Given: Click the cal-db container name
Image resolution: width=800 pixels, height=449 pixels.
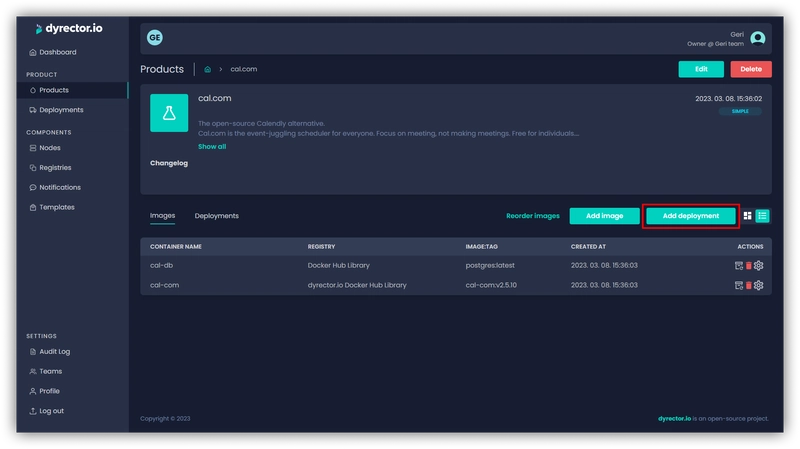Looking at the screenshot, I should pyautogui.click(x=161, y=265).
